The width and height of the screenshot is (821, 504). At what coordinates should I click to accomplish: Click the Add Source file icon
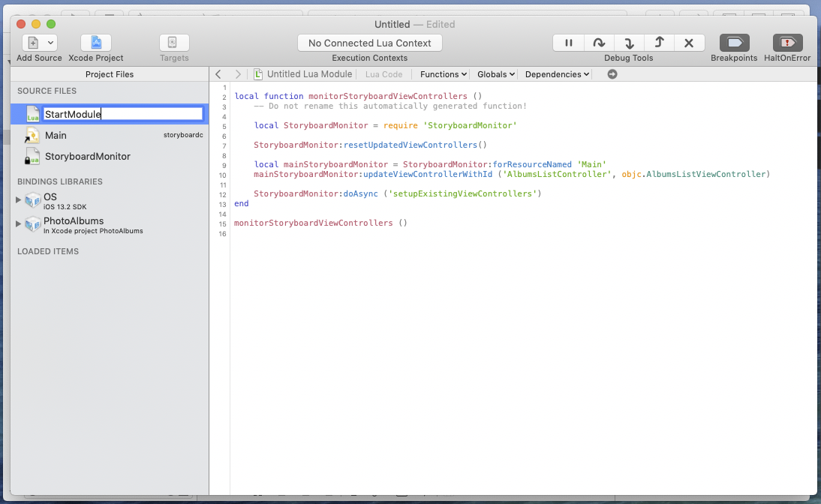pos(32,43)
